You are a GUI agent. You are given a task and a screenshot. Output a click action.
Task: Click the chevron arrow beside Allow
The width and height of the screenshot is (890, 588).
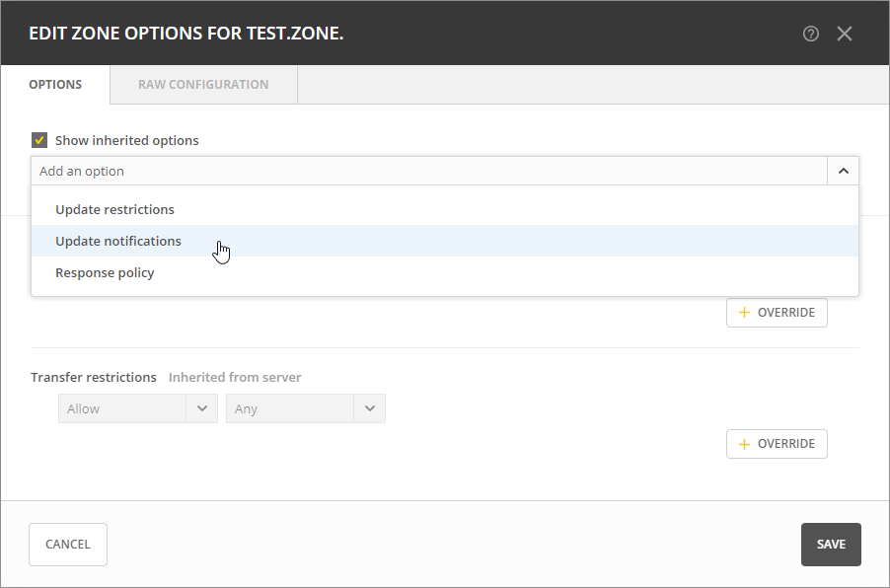pos(202,408)
